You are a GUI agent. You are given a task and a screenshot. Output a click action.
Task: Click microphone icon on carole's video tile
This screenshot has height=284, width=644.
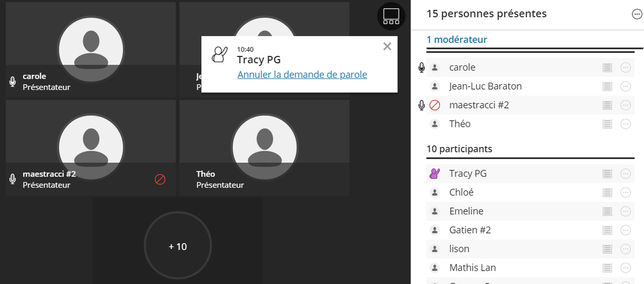point(12,81)
